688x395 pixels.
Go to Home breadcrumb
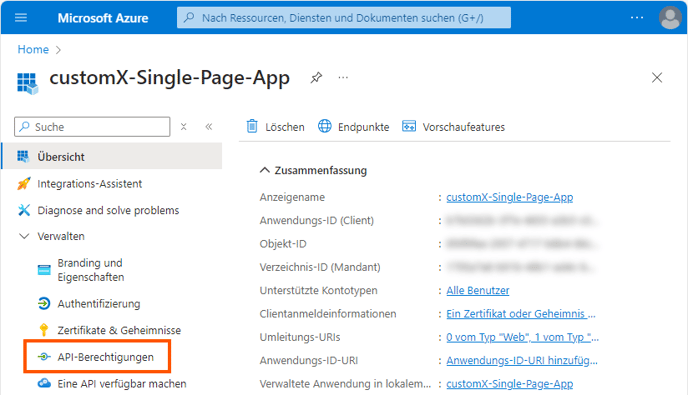(33, 50)
